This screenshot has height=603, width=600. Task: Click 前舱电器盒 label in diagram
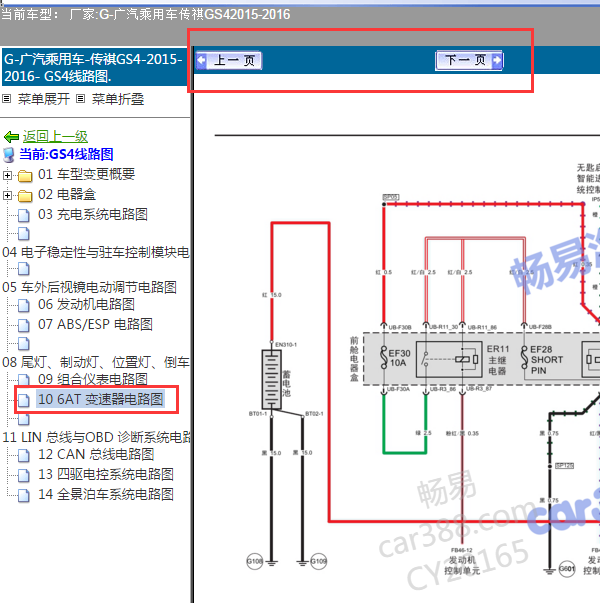354,359
